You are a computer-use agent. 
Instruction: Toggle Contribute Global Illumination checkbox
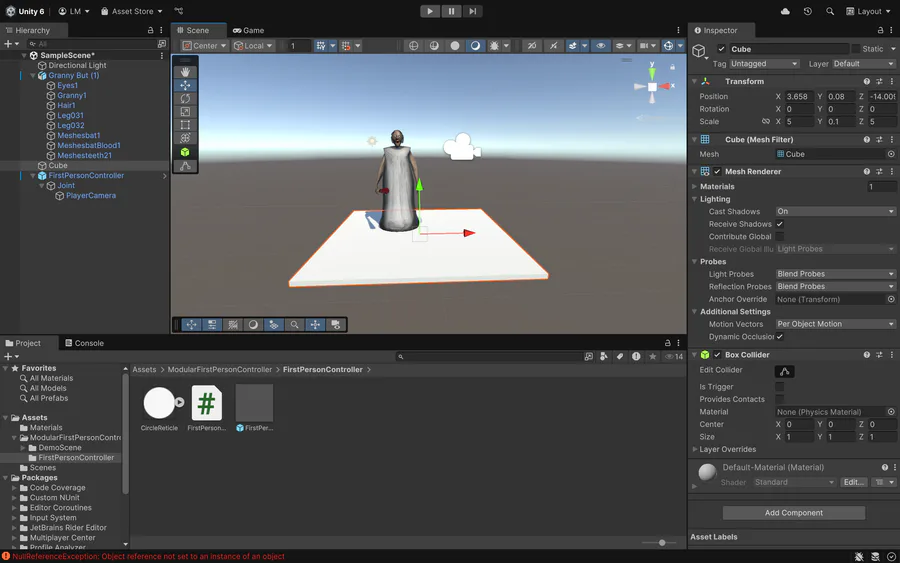coord(779,237)
